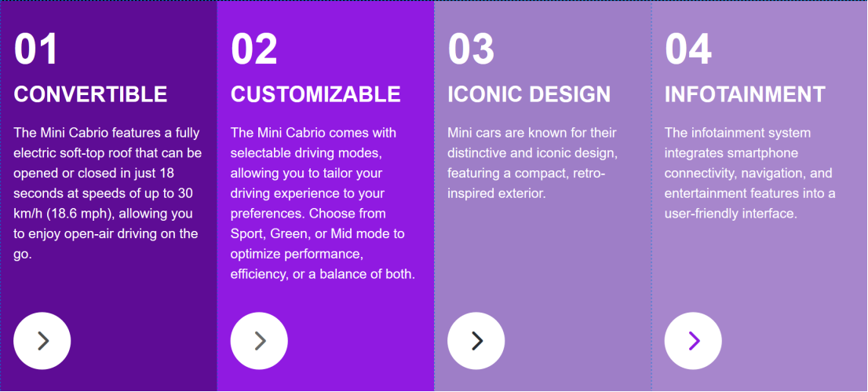The width and height of the screenshot is (868, 392).
Task: Choose the number 04 label
Action: pos(688,49)
